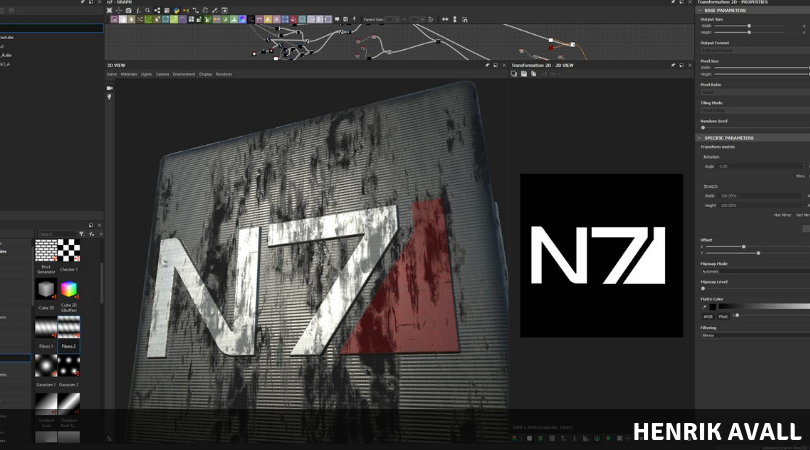Image resolution: width=810 pixels, height=450 pixels.
Task: Click the camera snapshot icon in Graph toolbar
Action: coord(128,10)
